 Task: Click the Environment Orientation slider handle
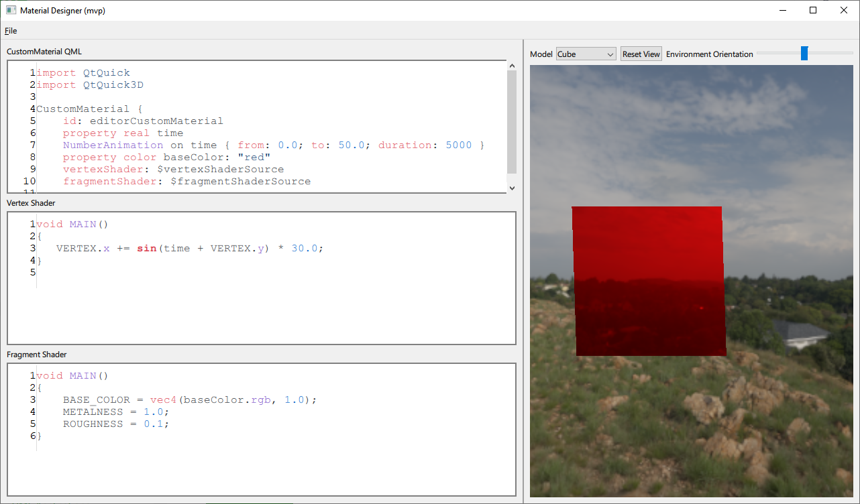(x=804, y=54)
